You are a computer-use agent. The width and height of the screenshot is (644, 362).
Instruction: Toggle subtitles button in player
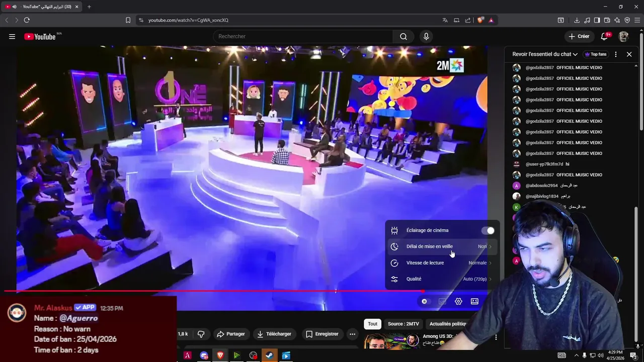click(442, 301)
